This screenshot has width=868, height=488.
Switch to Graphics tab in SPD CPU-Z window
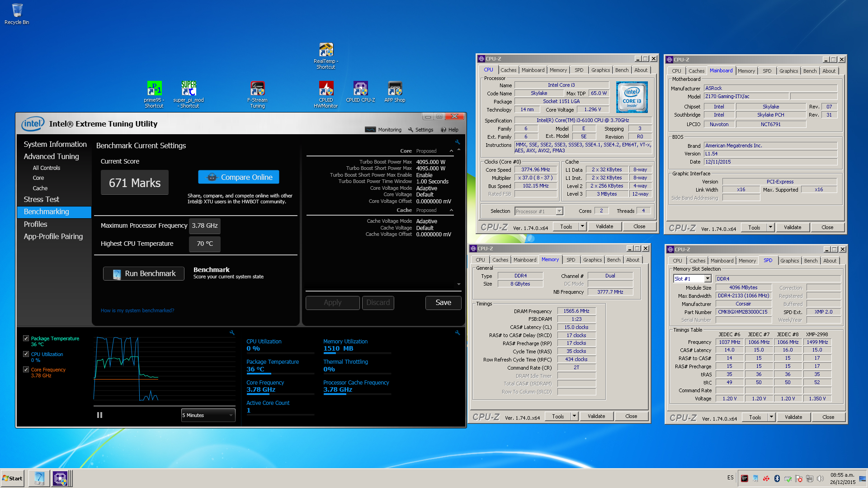[789, 261]
